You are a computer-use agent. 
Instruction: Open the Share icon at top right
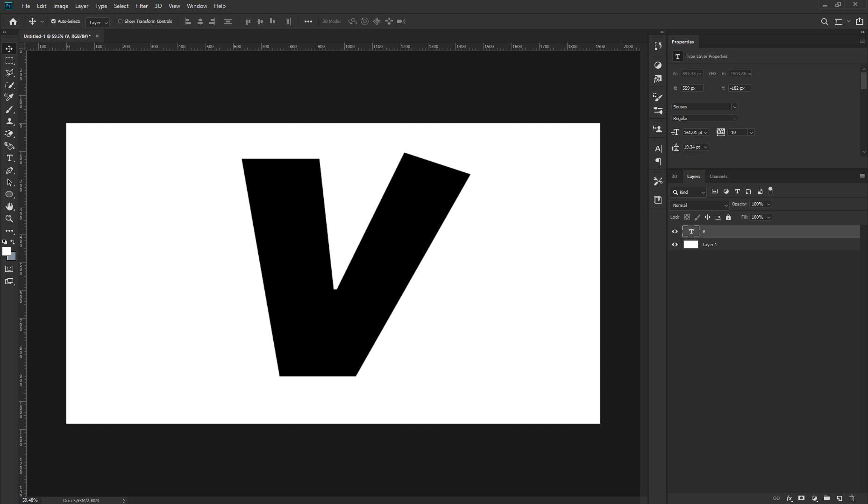click(x=860, y=21)
